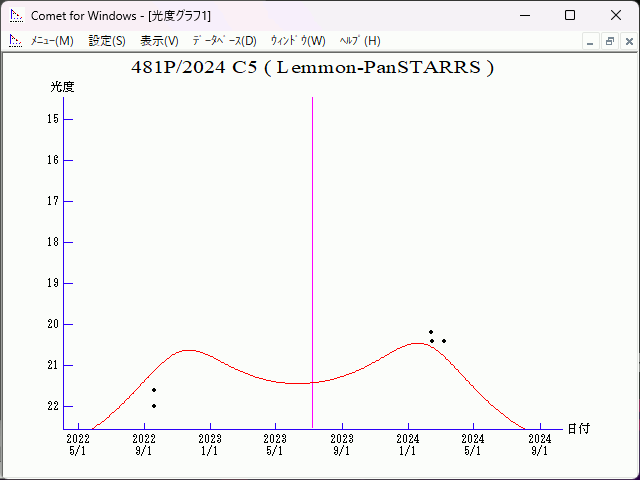Screen dimensions: 640x480
Task: Minimize the Comet for Windows application
Action: click(x=524, y=15)
